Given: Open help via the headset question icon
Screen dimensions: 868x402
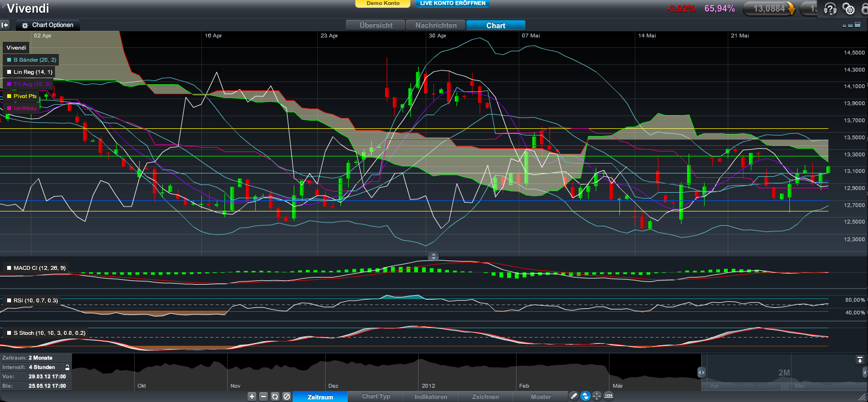Looking at the screenshot, I should 830,9.
